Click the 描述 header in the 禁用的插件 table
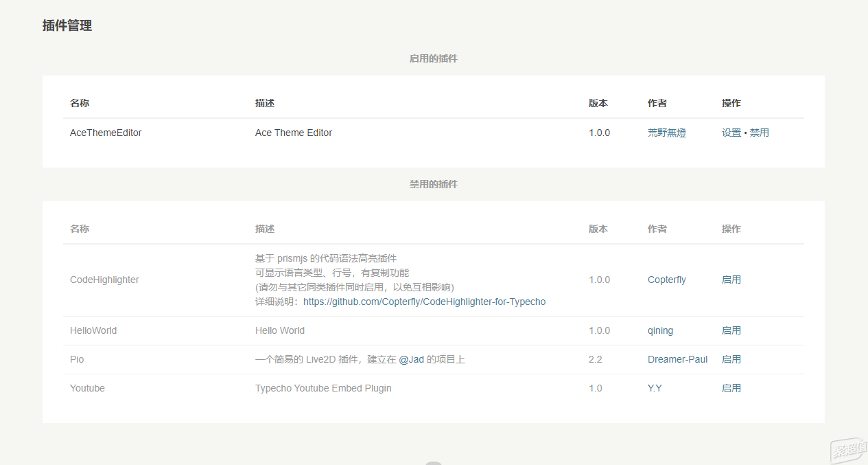Screen dimensions: 868x465 [265, 229]
